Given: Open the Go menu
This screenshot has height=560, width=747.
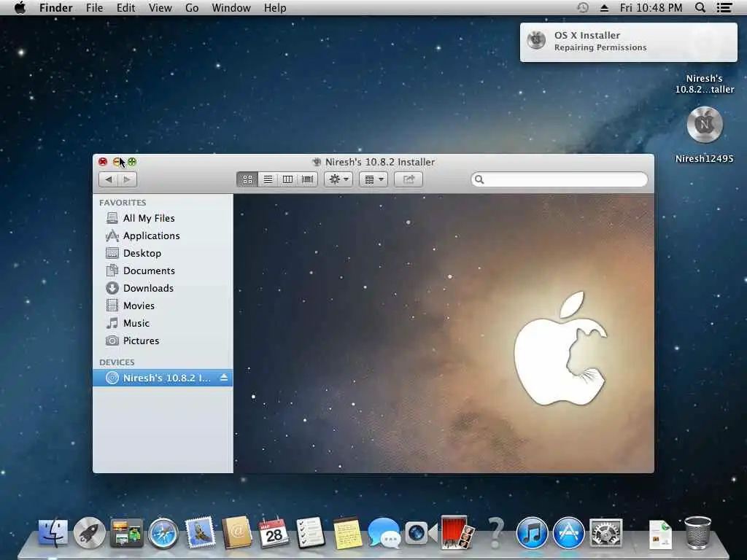Looking at the screenshot, I should 192,7.
